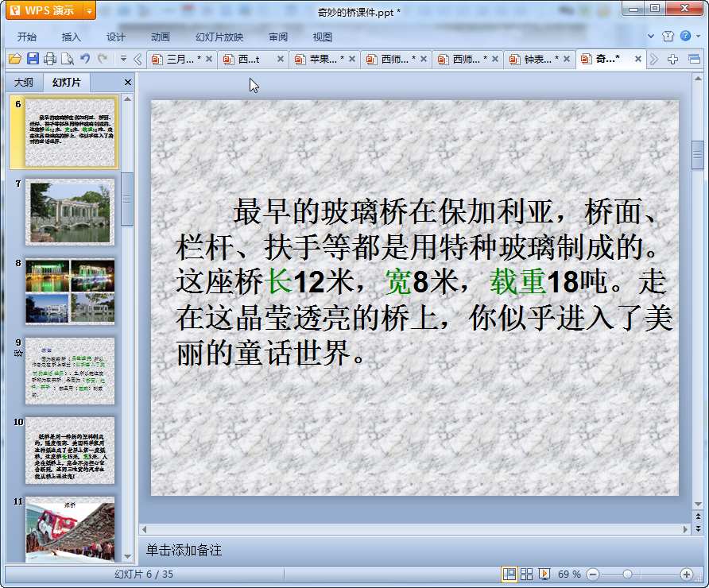Start slideshow from the status bar icon
The width and height of the screenshot is (709, 588).
tap(544, 574)
